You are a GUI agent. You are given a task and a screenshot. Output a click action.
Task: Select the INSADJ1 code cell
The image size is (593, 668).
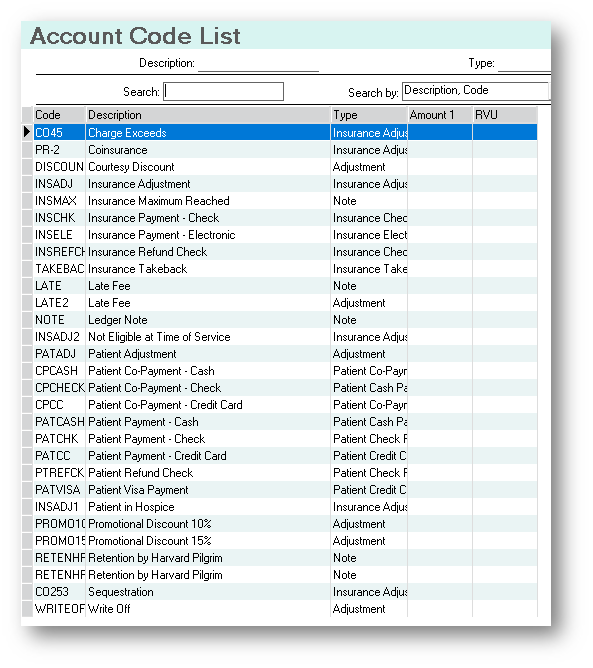[60, 507]
